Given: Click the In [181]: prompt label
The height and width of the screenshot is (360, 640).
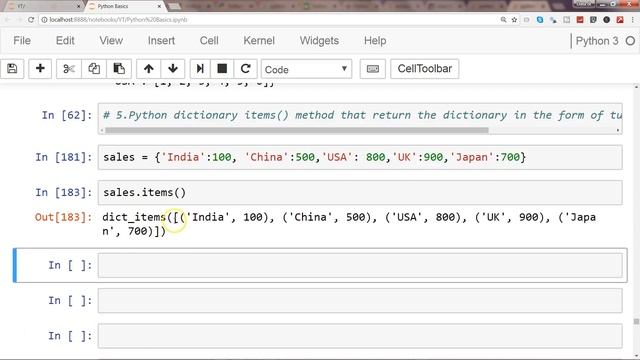Looking at the screenshot, I should 64,157.
